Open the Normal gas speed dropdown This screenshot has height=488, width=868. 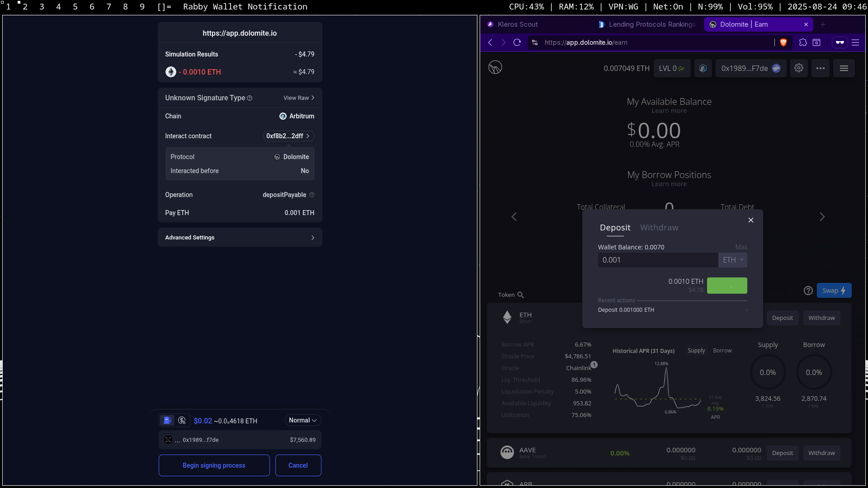(303, 420)
